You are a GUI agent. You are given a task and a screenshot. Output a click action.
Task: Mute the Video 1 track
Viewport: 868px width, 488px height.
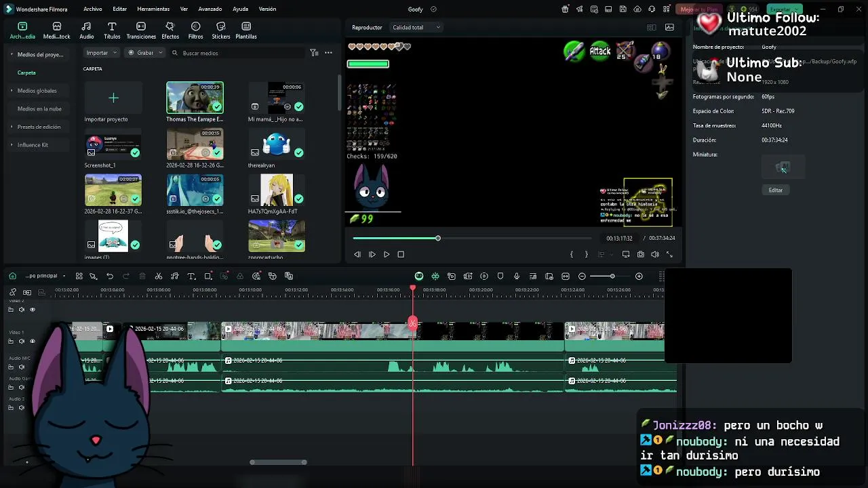[x=22, y=341]
